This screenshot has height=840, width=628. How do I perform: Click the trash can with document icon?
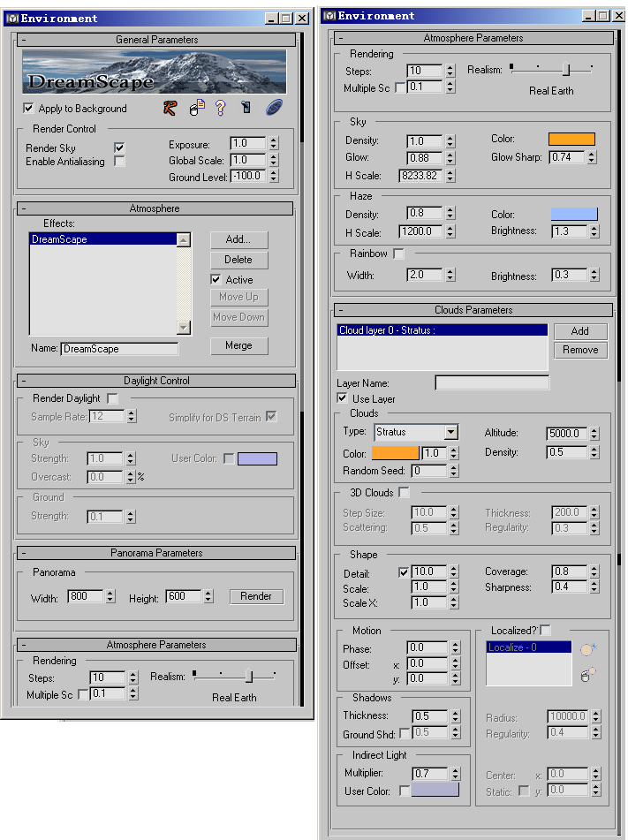coord(197,108)
